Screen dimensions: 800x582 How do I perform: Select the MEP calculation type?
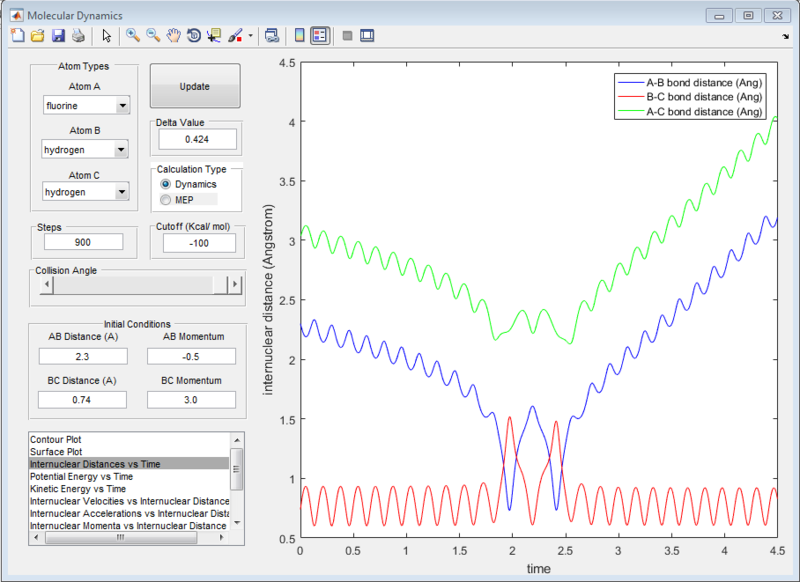point(165,200)
